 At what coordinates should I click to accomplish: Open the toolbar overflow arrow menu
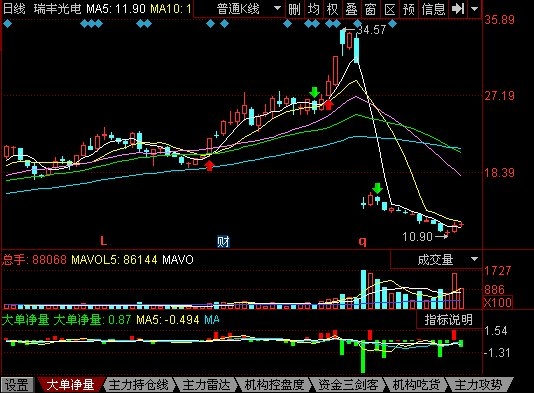coord(474,9)
